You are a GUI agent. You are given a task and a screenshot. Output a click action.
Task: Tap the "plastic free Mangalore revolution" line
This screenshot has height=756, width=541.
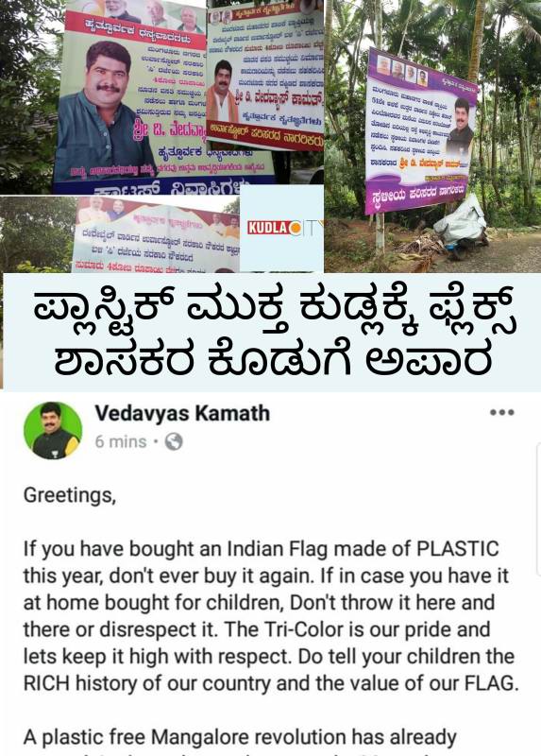[x=240, y=738]
